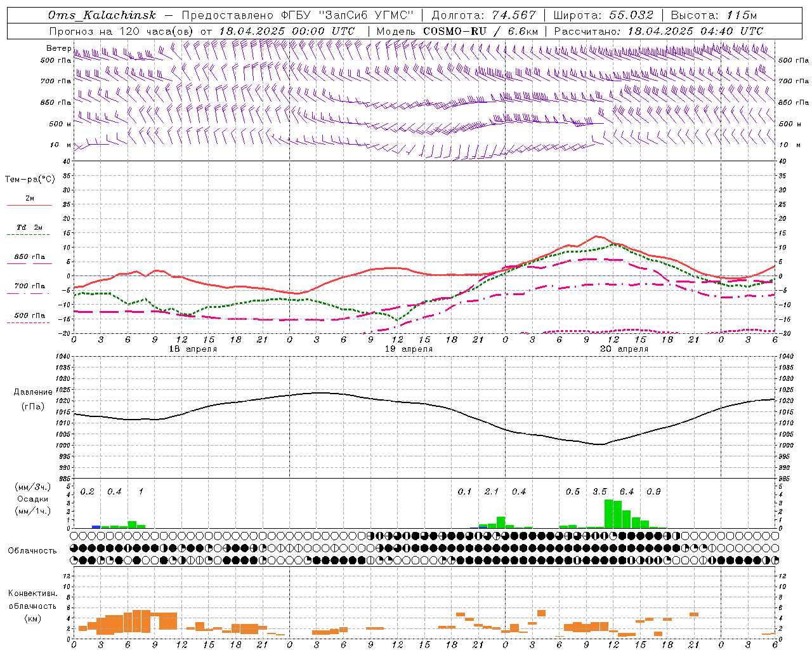Click 'Рассчитано: 18.04.2025 04:40 UTC' timestamp
The width and height of the screenshot is (812, 650).
tap(658, 31)
